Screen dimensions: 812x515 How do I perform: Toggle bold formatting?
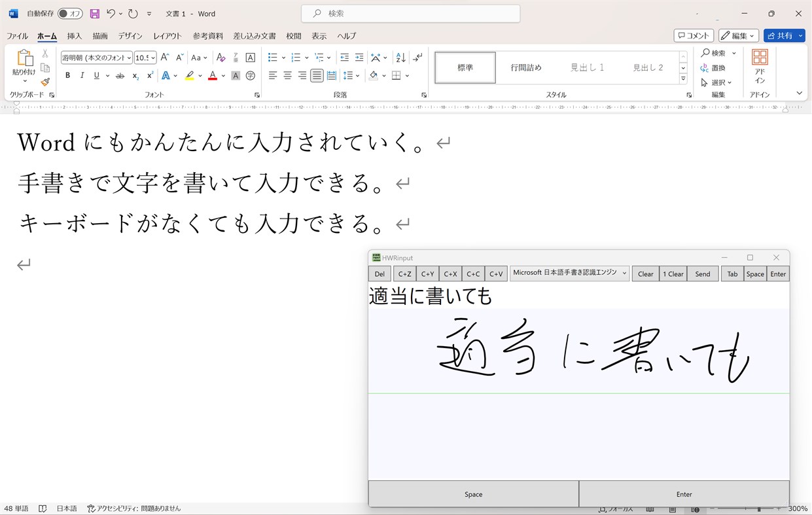pyautogui.click(x=67, y=76)
